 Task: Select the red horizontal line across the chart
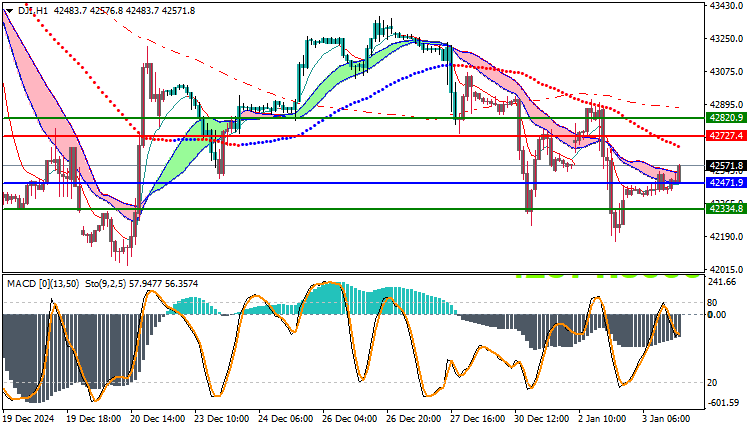[354, 136]
